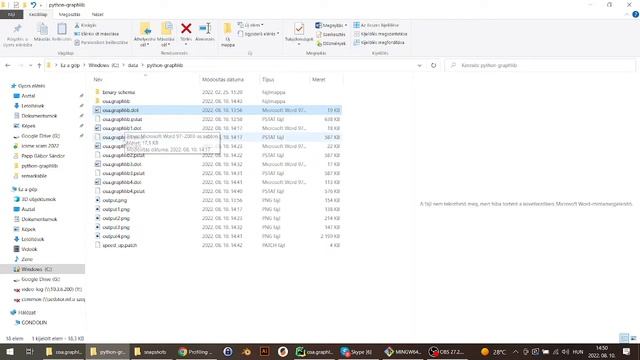Image resolution: width=640 pixels, height=360 pixels.
Task: Open the notification center icon
Action: coord(627,351)
